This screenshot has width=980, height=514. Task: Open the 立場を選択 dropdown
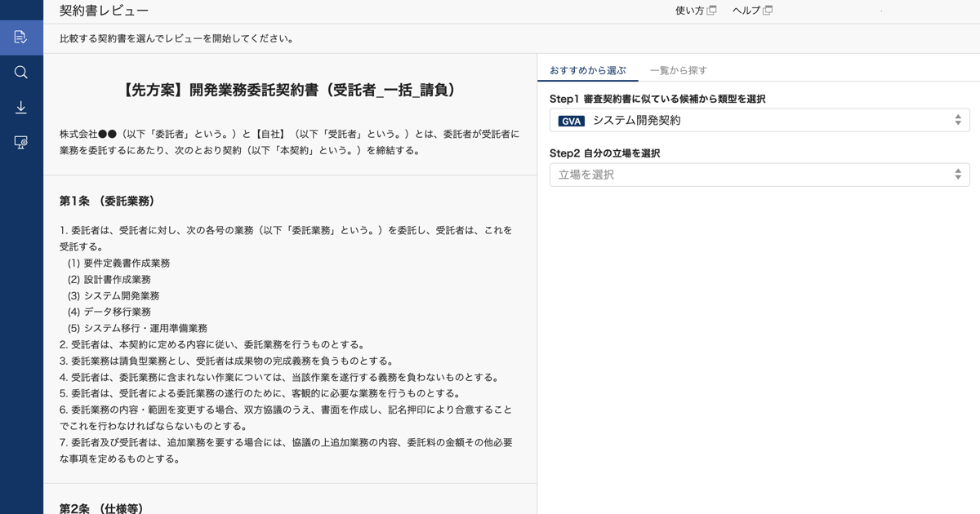click(759, 175)
